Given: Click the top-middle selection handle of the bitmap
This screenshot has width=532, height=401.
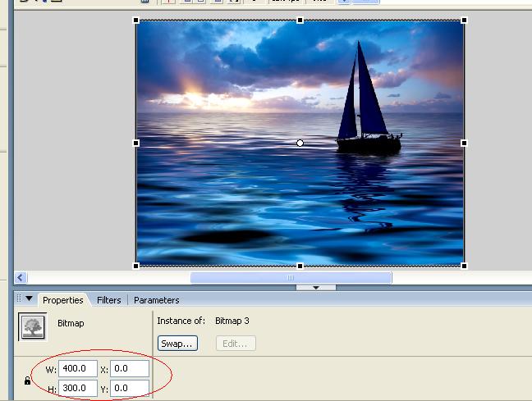Looking at the screenshot, I should tap(300, 21).
